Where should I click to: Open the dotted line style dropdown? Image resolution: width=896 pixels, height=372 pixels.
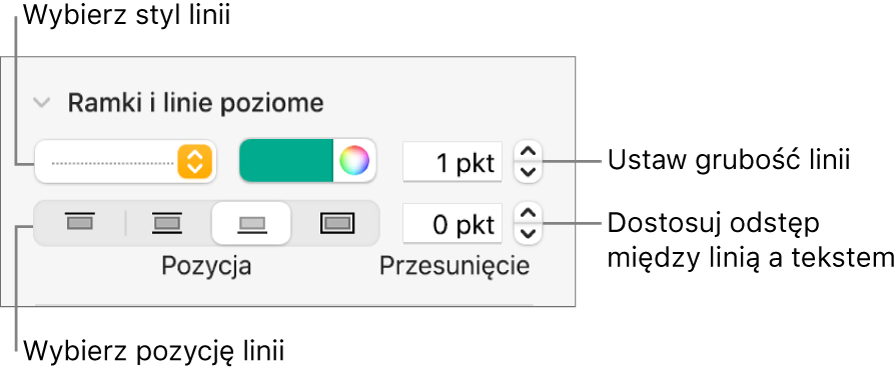pos(125,161)
